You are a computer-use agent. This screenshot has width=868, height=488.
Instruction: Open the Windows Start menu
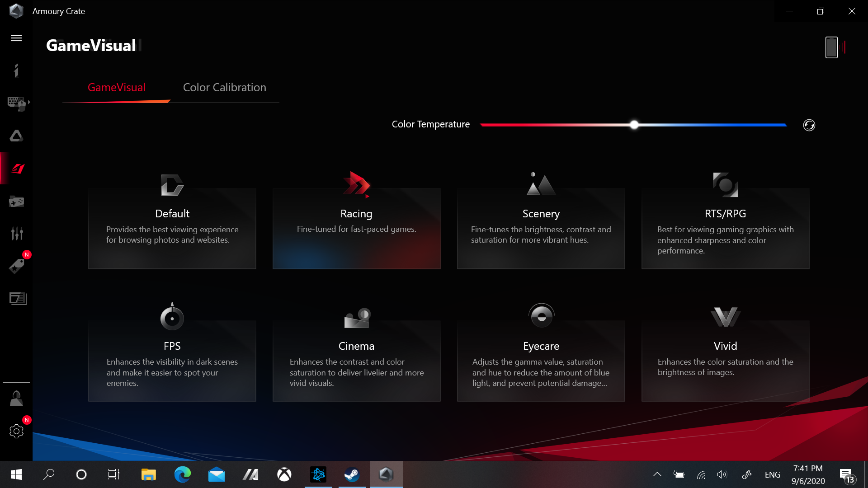click(x=16, y=474)
